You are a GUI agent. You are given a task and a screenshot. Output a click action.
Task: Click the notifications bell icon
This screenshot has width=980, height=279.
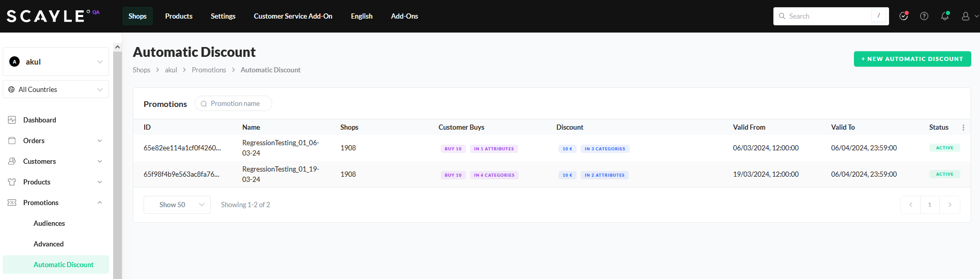[944, 16]
